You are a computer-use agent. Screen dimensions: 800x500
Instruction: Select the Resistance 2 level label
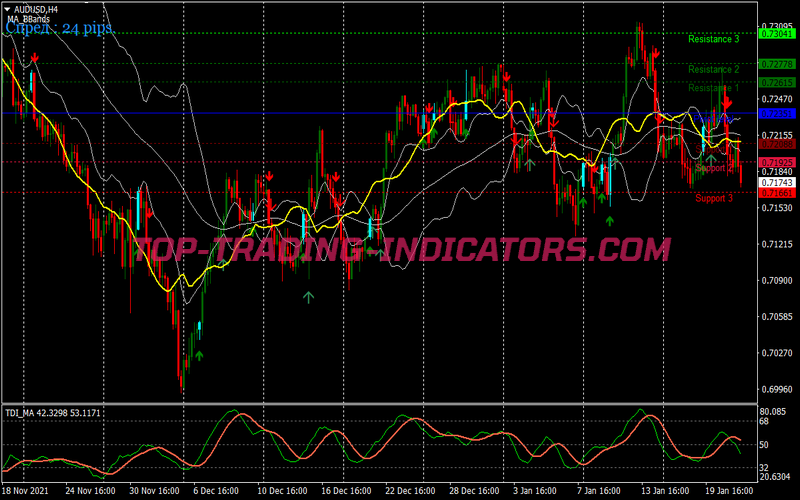[x=713, y=69]
